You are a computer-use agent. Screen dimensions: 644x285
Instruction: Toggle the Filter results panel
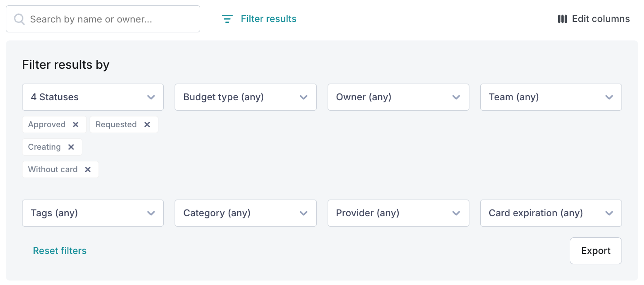[x=259, y=19]
